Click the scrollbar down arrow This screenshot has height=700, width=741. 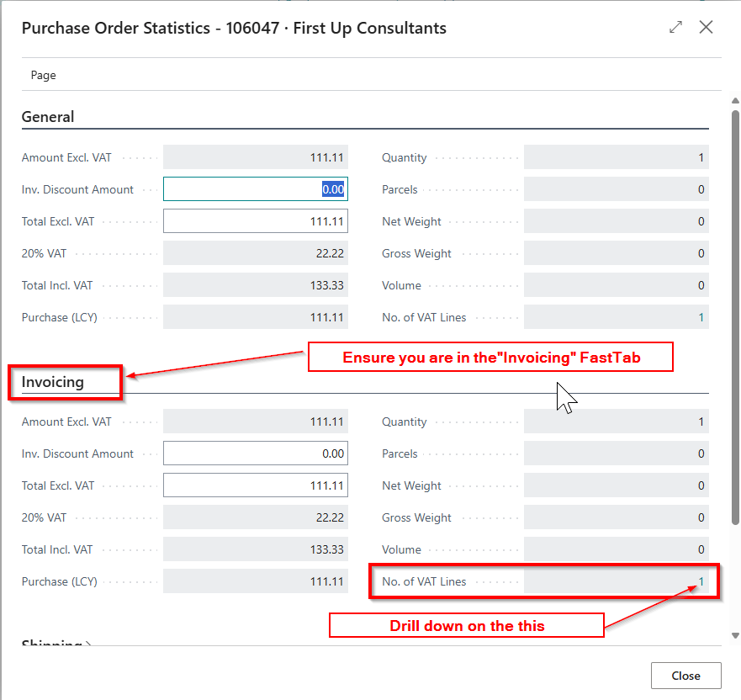click(735, 635)
